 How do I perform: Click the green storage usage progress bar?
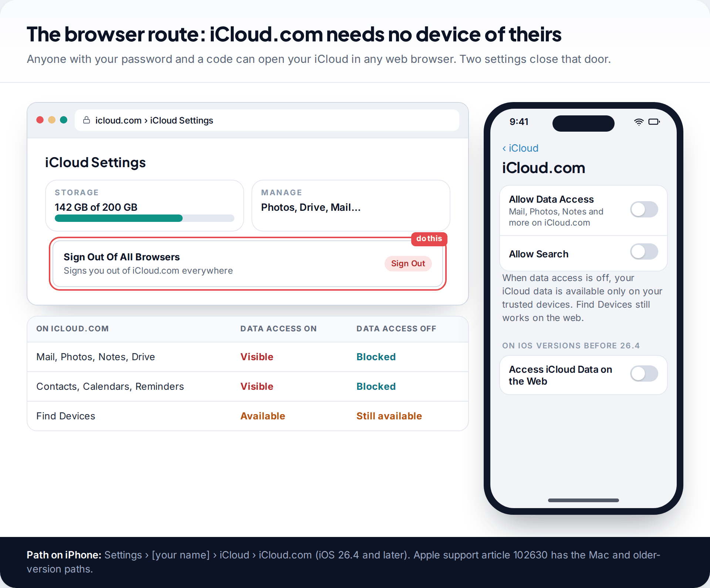pyautogui.click(x=119, y=218)
